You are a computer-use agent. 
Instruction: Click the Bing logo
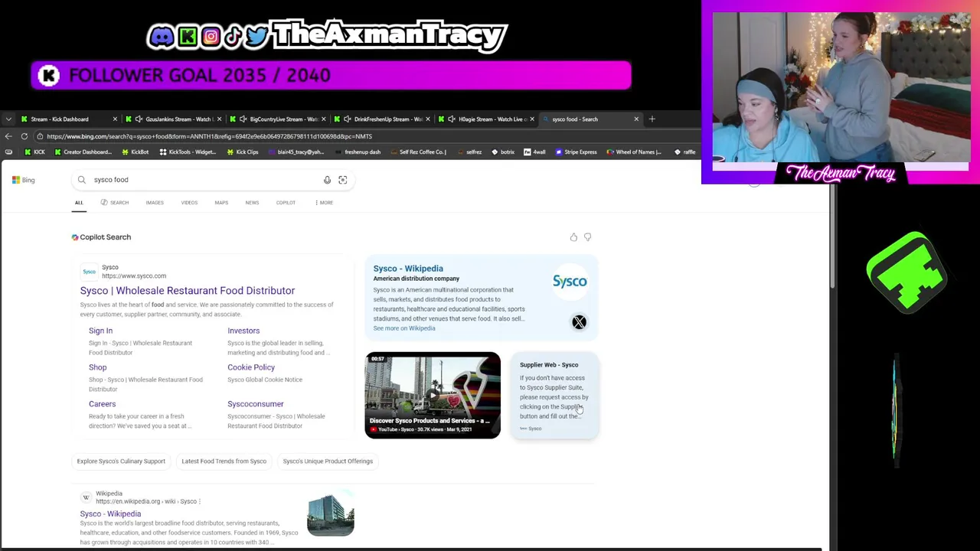[23, 180]
